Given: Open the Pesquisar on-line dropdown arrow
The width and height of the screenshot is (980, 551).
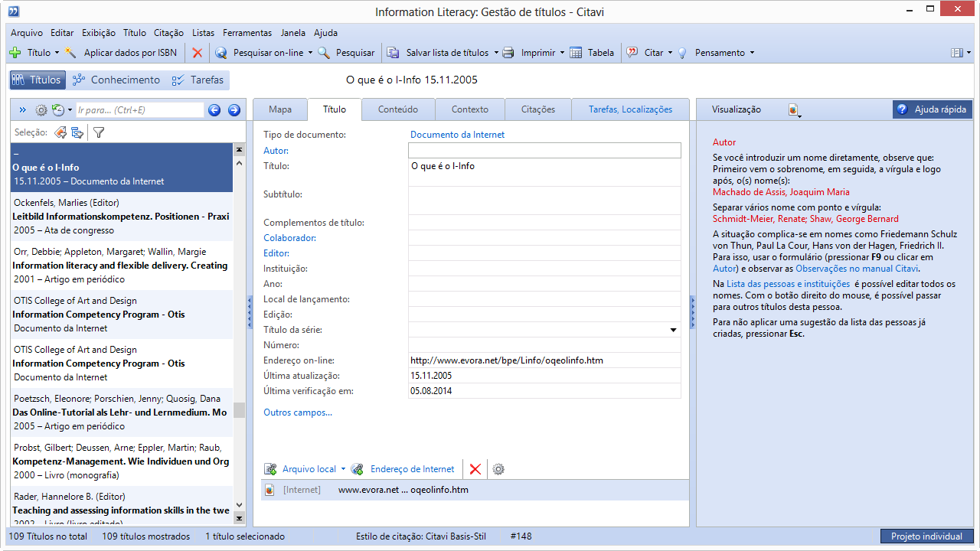Looking at the screenshot, I should pyautogui.click(x=310, y=53).
